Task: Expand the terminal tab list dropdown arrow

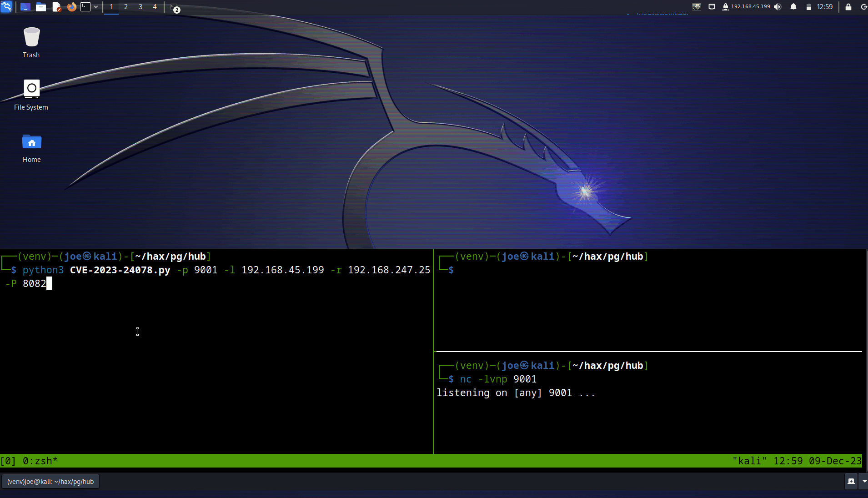Action: [x=864, y=481]
